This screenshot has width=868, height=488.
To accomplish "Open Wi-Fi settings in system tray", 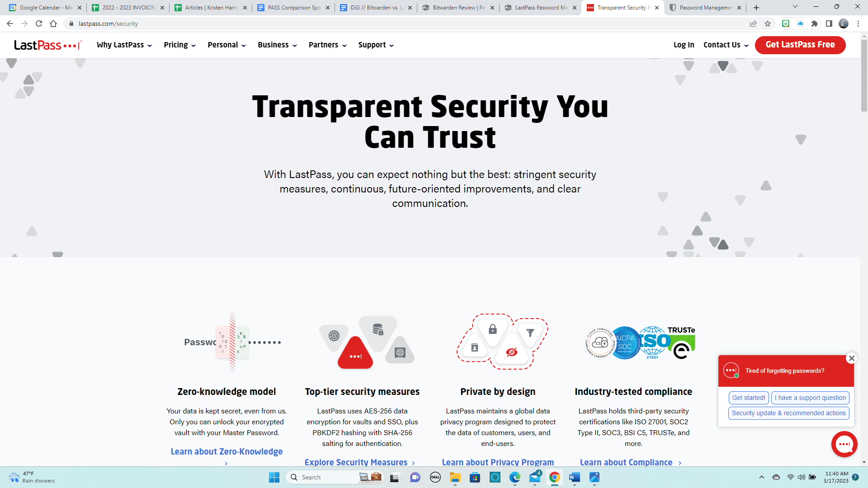I will [x=790, y=477].
